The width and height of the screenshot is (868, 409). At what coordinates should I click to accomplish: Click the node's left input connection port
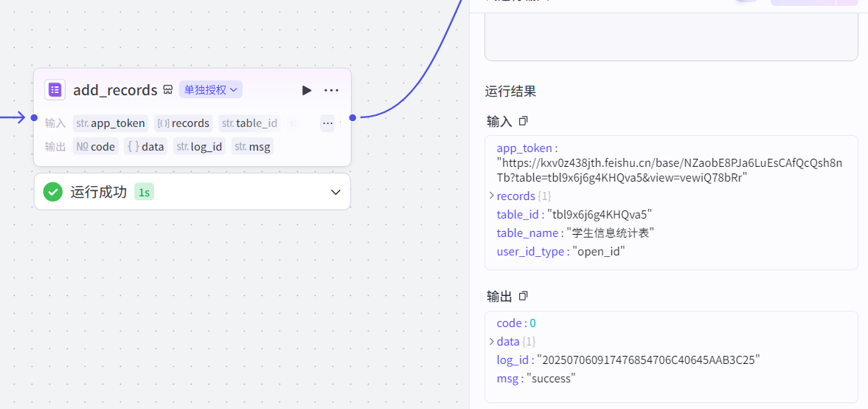pos(34,117)
